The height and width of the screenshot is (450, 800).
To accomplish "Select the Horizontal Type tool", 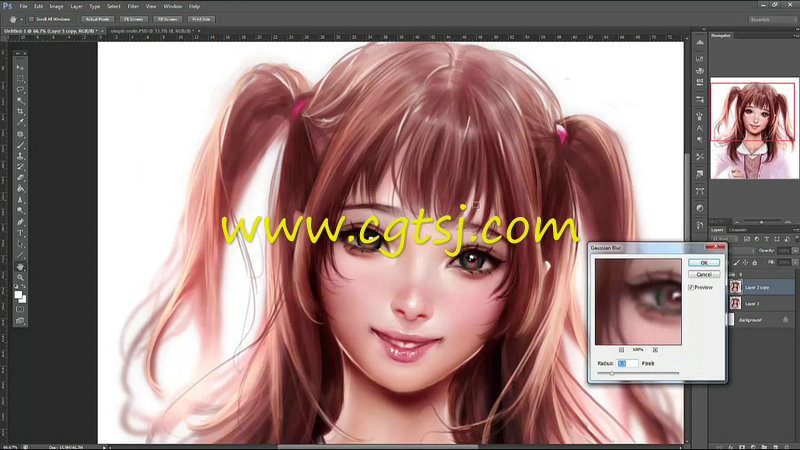I will point(20,233).
